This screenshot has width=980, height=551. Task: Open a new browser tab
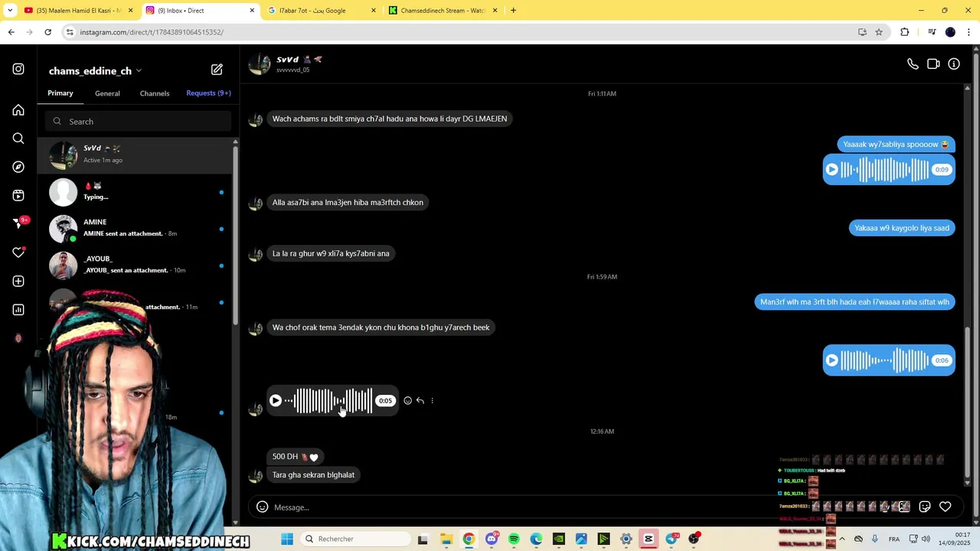pos(513,10)
